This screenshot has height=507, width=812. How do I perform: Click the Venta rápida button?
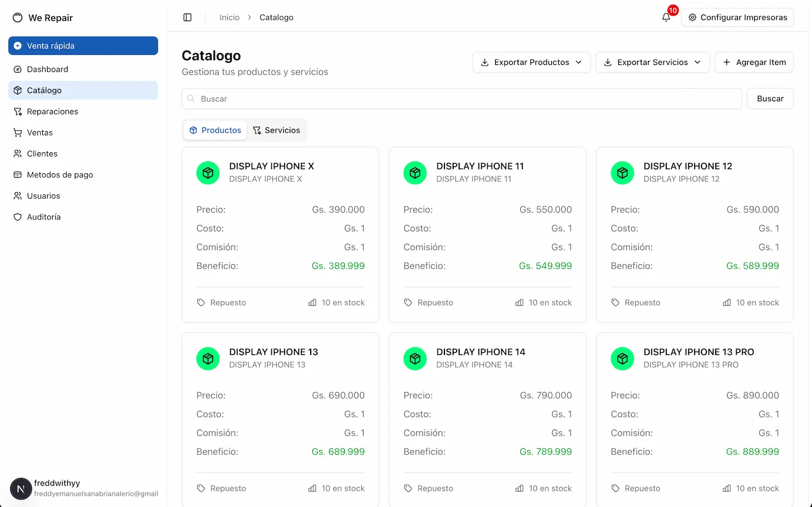(x=83, y=46)
